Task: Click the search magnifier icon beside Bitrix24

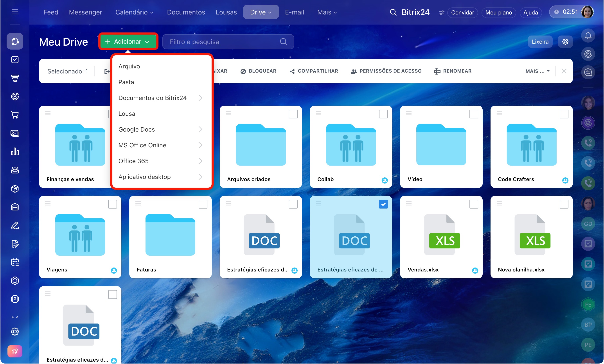Action: (x=393, y=12)
